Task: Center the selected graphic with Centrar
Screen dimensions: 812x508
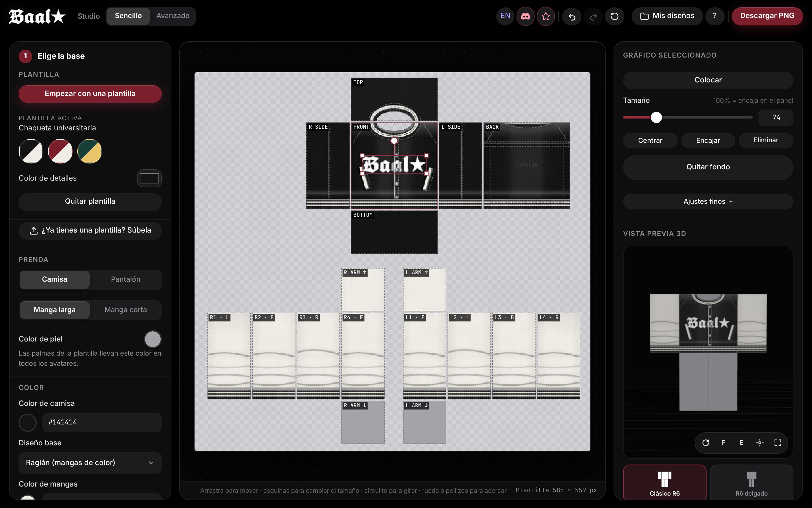Action: (650, 141)
